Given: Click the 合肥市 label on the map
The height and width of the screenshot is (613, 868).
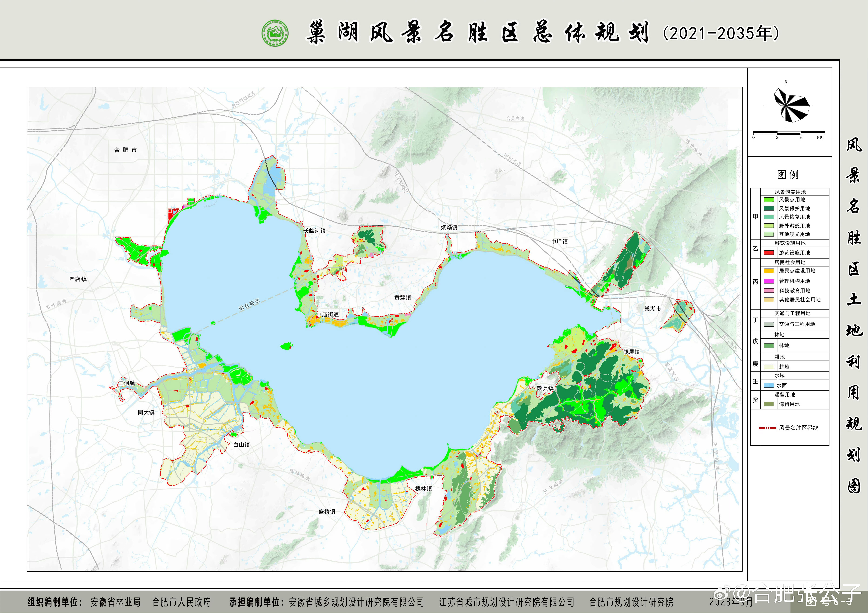Looking at the screenshot, I should pyautogui.click(x=125, y=150).
